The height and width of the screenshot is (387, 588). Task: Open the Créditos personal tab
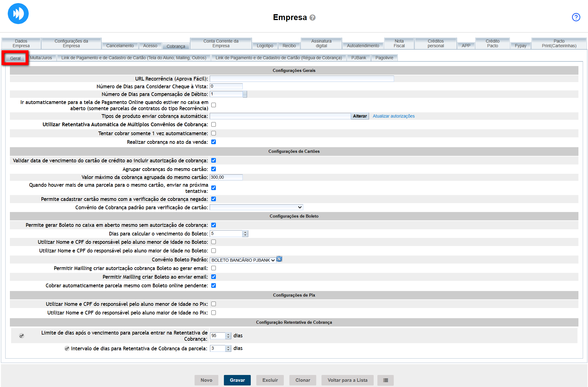coord(435,44)
